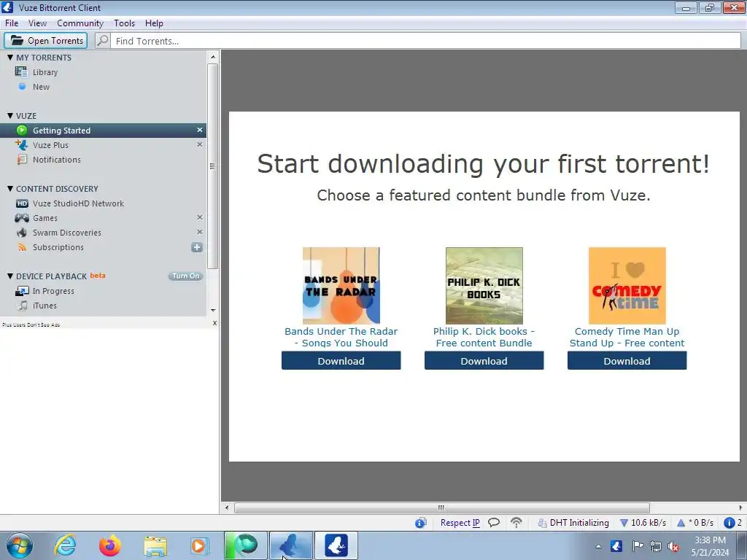Click the Open Torrents button
747x560 pixels.
[46, 41]
